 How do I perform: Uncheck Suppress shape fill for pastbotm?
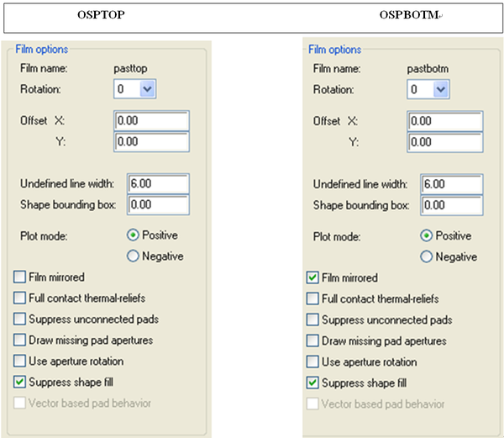tap(313, 383)
